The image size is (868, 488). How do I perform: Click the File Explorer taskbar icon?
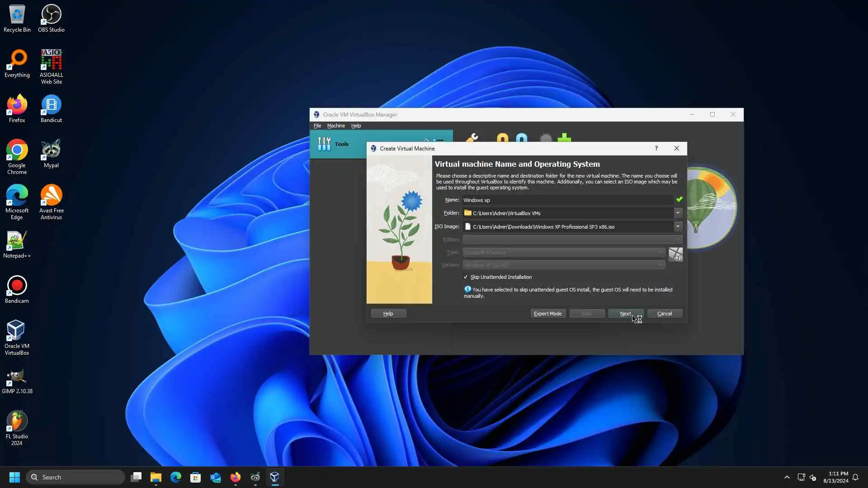pos(156,477)
